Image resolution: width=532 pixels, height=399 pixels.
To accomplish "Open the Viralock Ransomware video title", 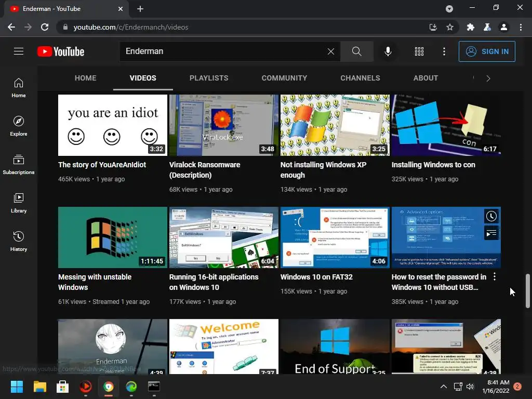I will [x=205, y=170].
